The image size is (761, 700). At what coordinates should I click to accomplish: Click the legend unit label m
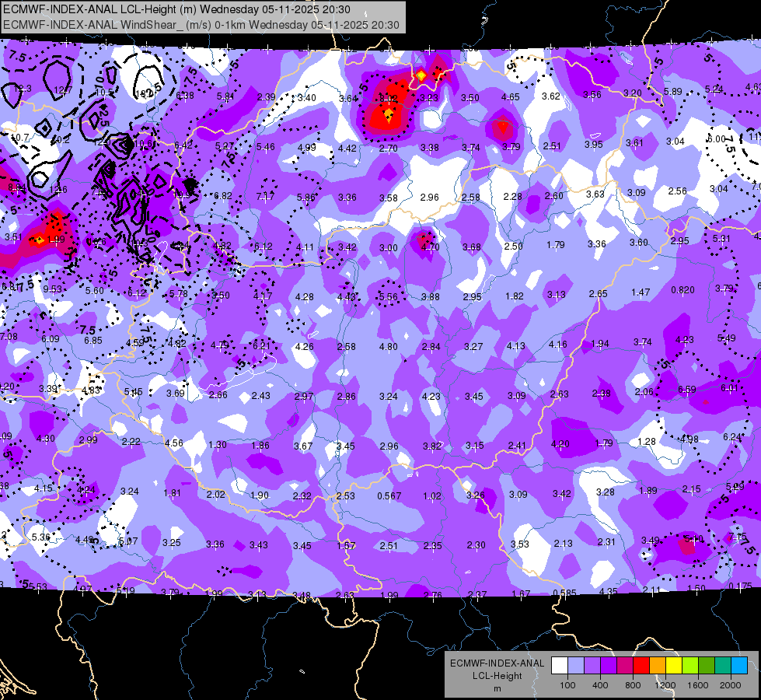497,689
